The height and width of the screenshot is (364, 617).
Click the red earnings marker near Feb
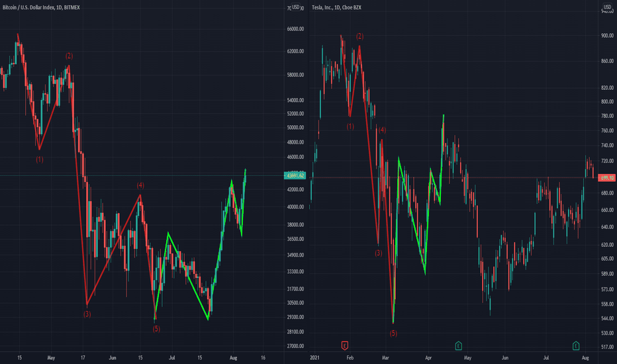coord(345,345)
